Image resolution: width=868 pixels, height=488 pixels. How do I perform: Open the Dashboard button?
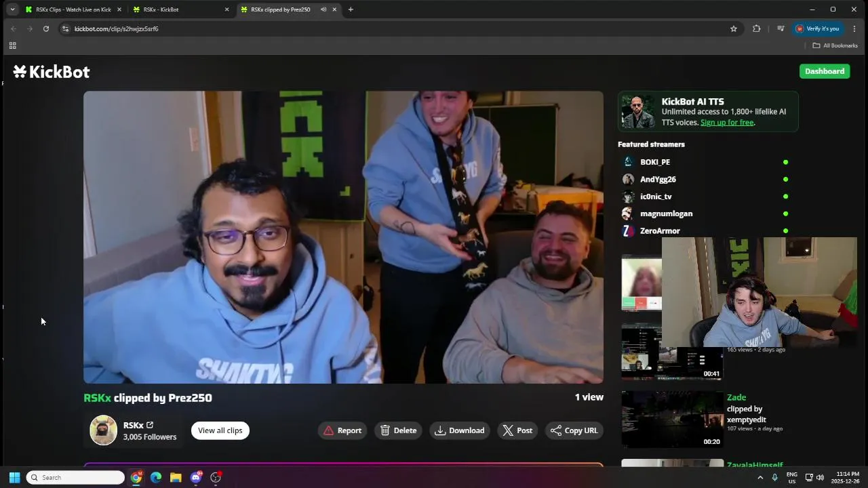825,71
